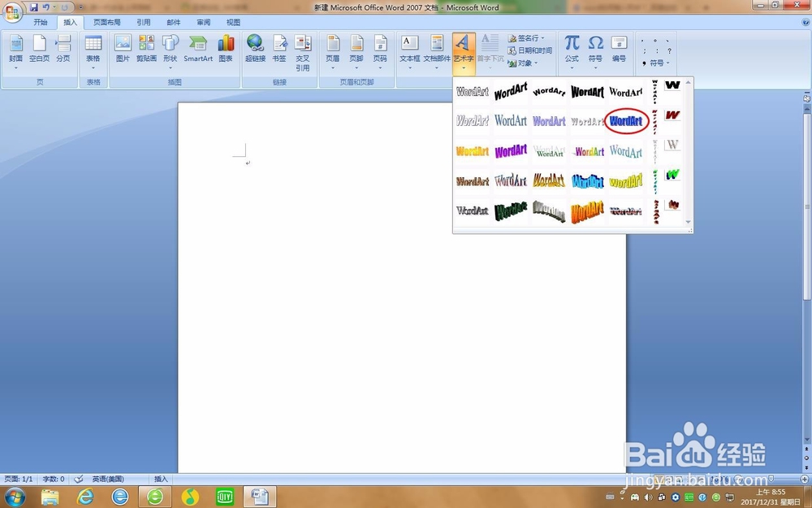Insert a Picture (图片)

click(123, 50)
